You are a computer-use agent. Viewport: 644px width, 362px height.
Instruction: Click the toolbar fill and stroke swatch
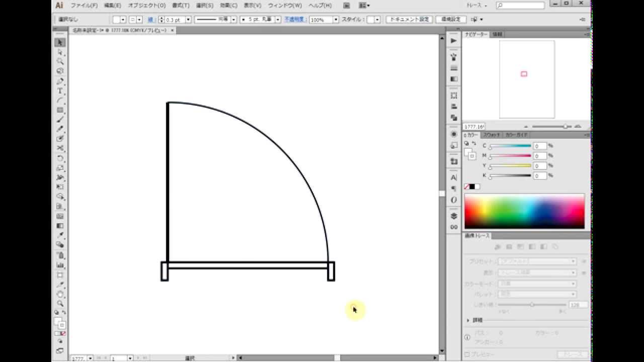(59, 322)
